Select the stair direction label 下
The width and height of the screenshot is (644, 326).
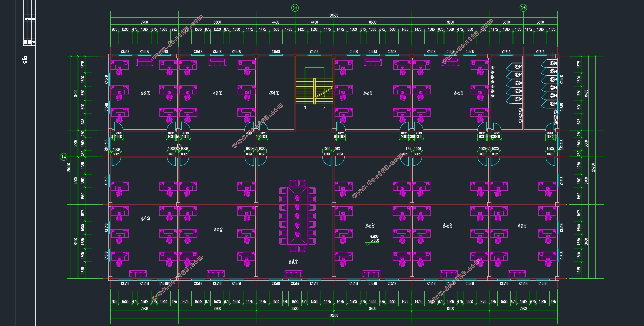[305, 108]
